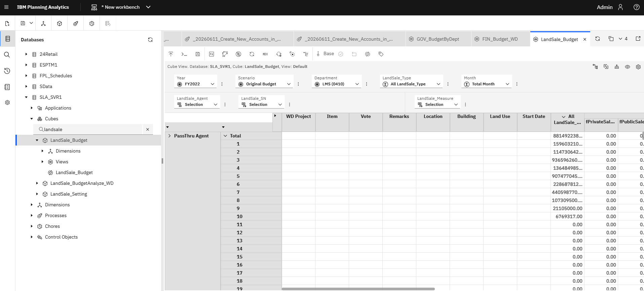Viewport: 644px width, 291px height.
Task: Refresh the Databases tree
Action: point(150,40)
